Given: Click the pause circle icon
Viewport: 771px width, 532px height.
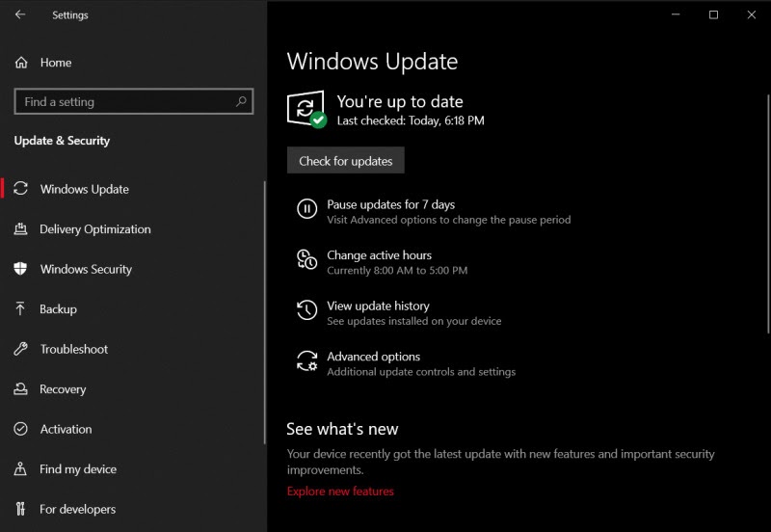Looking at the screenshot, I should click(x=306, y=208).
